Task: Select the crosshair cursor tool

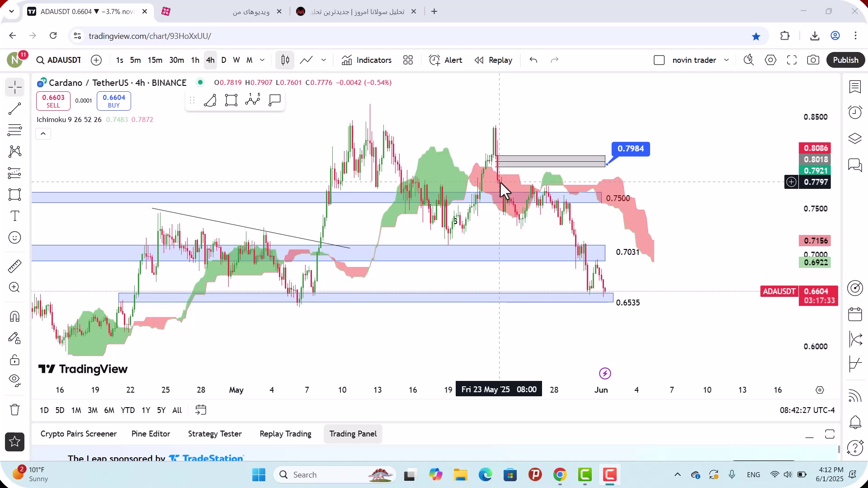Action: [14, 87]
